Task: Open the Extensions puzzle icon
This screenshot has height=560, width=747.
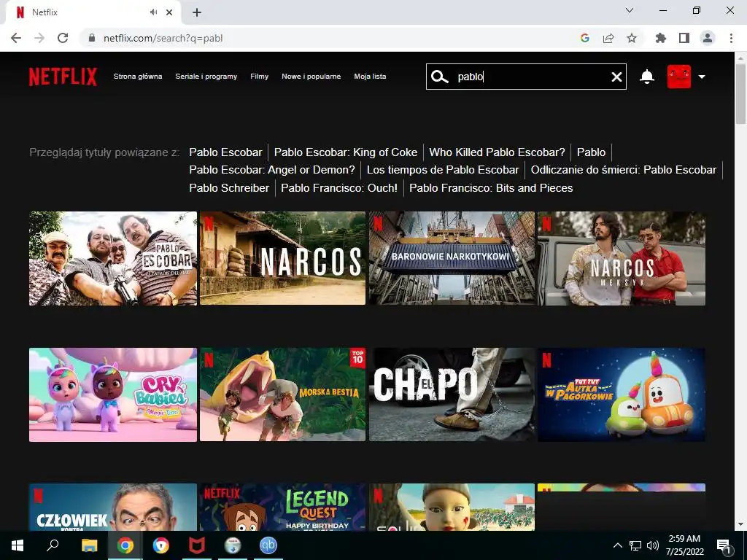Action: pos(661,38)
